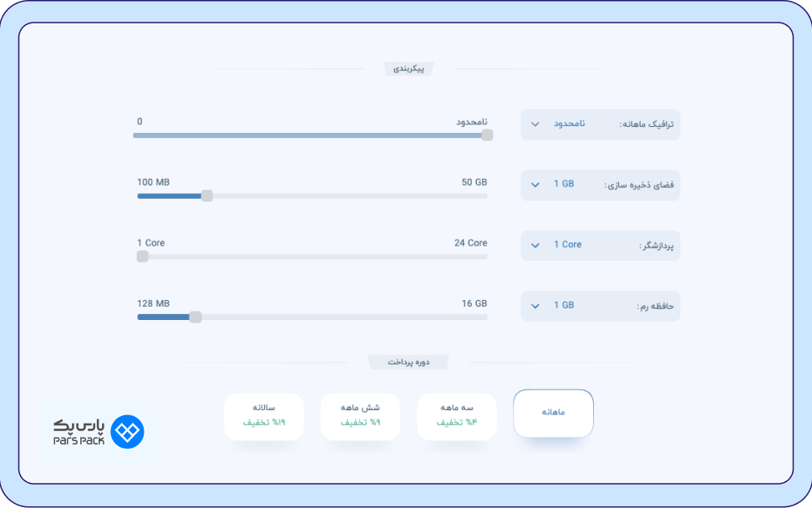
Task: Choose the سه ماهه plan with 4% discount
Action: click(x=457, y=416)
